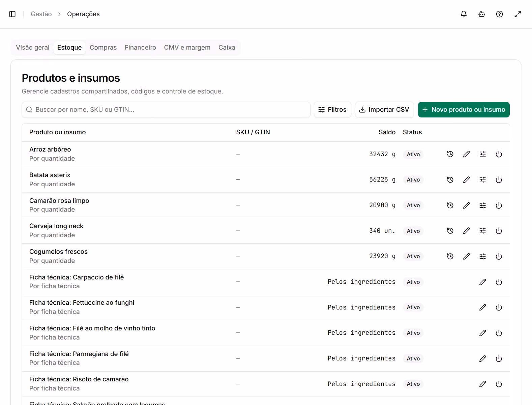This screenshot has height=405, width=532.
Task: View stock history for Arroz arbóreo
Action: pyautogui.click(x=450, y=154)
